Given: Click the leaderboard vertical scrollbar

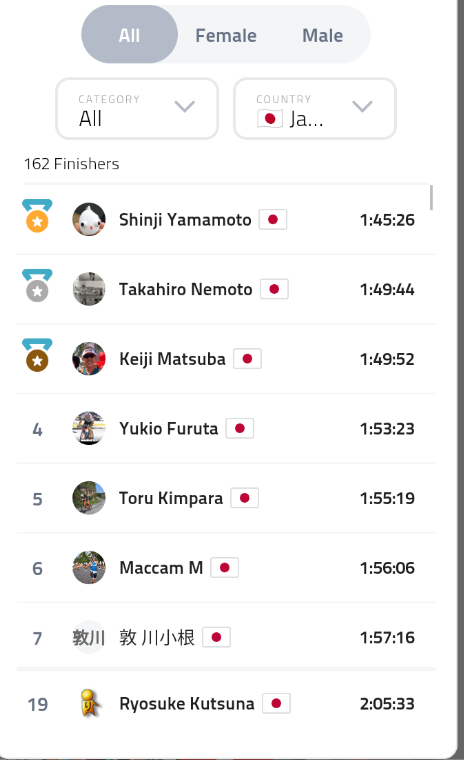Looking at the screenshot, I should click(x=432, y=197).
